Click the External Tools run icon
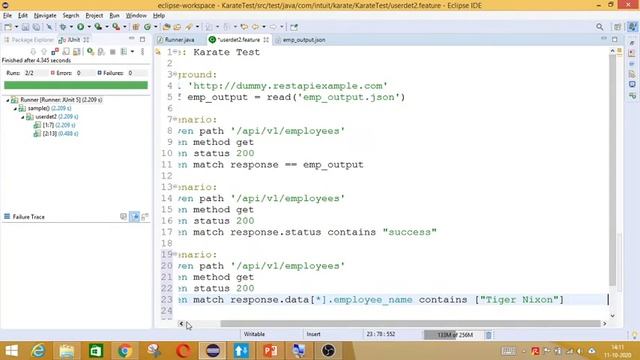This screenshot has height=360, width=640. [116, 27]
